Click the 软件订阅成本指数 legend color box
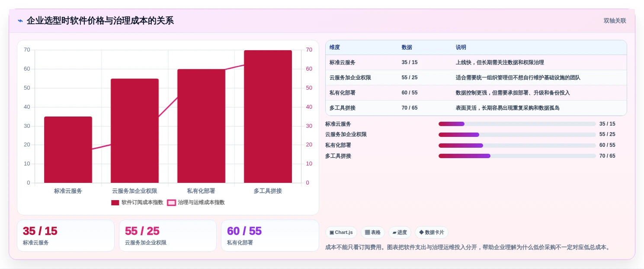The image size is (644, 269). pos(115,203)
